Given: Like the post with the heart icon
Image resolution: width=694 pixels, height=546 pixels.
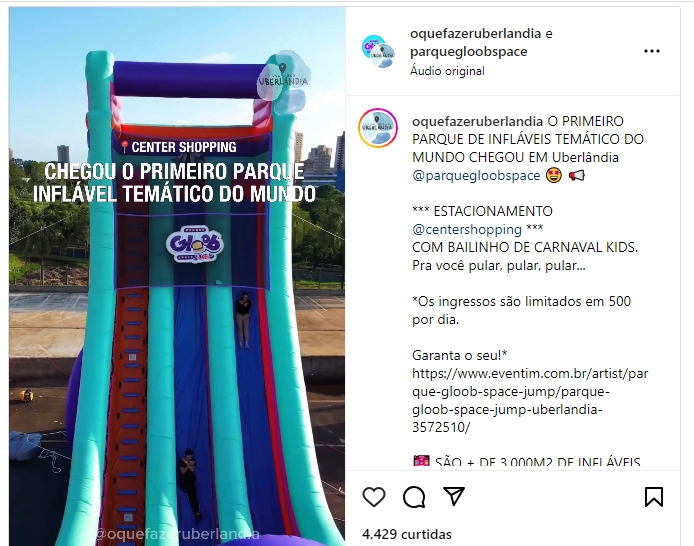Looking at the screenshot, I should click(x=374, y=496).
